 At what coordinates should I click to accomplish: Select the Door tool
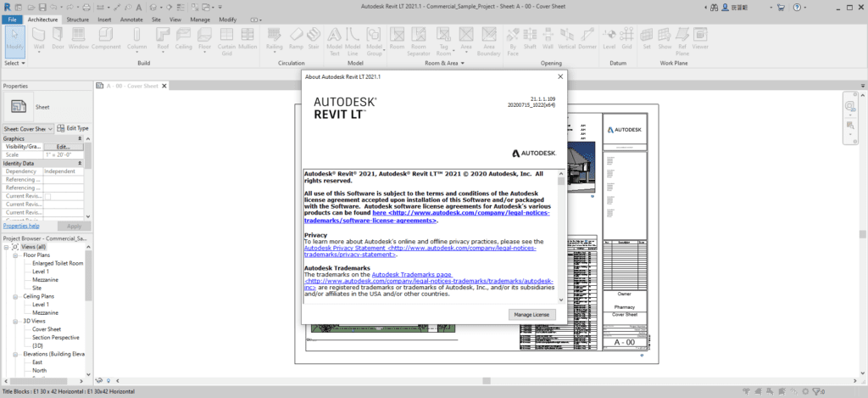point(58,39)
